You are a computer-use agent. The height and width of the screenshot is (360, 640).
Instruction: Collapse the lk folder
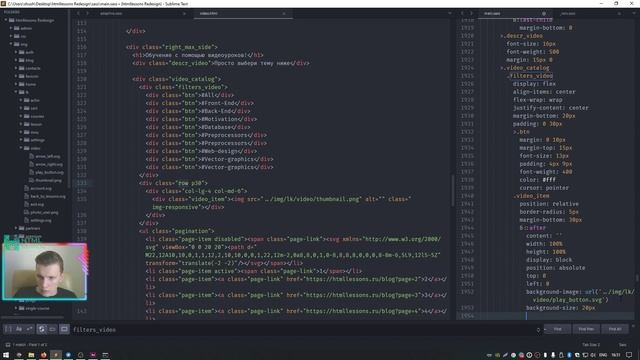(16, 92)
